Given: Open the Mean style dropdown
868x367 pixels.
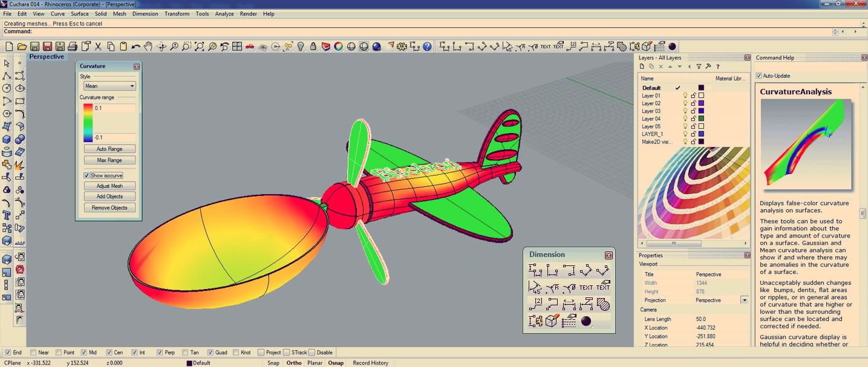Looking at the screenshot, I should tap(109, 86).
